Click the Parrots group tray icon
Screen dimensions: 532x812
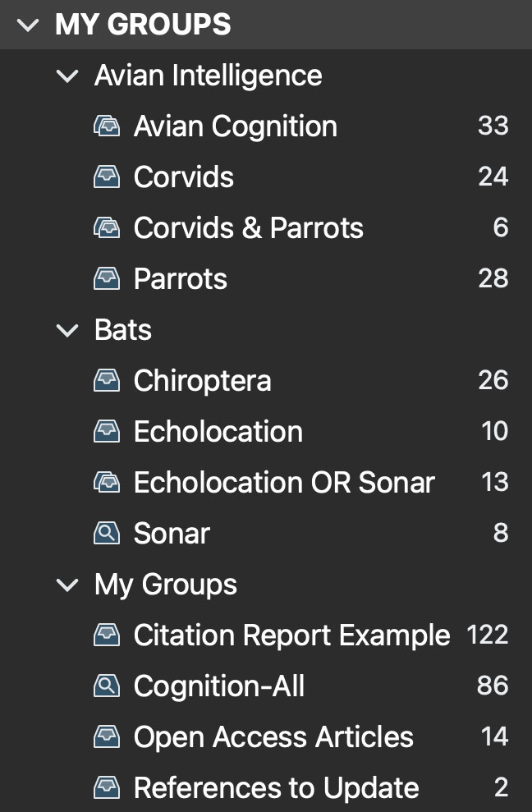107,279
